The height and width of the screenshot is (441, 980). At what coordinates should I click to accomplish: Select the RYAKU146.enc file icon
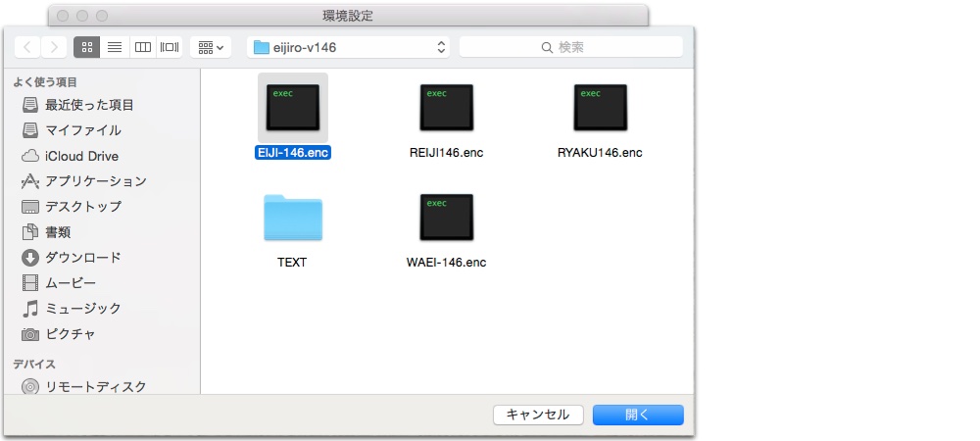600,108
